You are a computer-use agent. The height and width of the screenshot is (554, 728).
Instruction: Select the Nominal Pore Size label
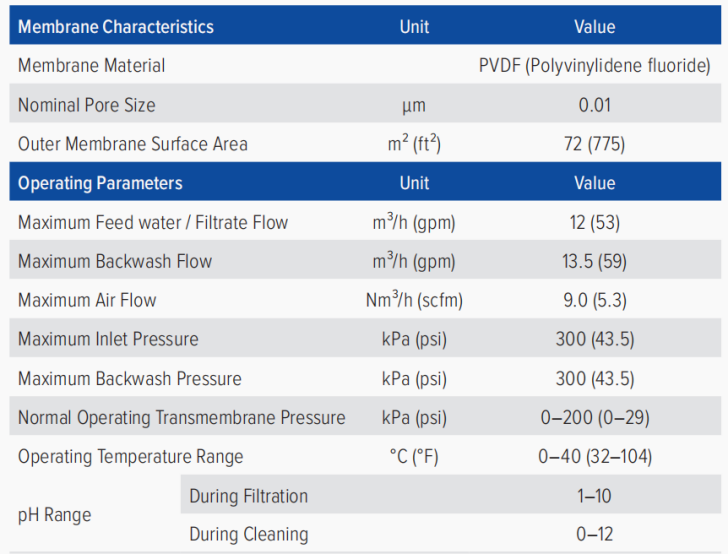[87, 105]
